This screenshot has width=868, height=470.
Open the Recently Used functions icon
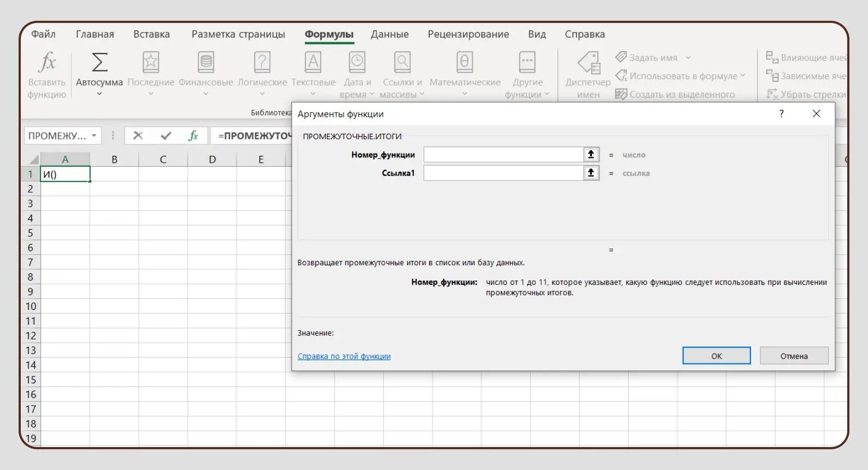(x=151, y=62)
